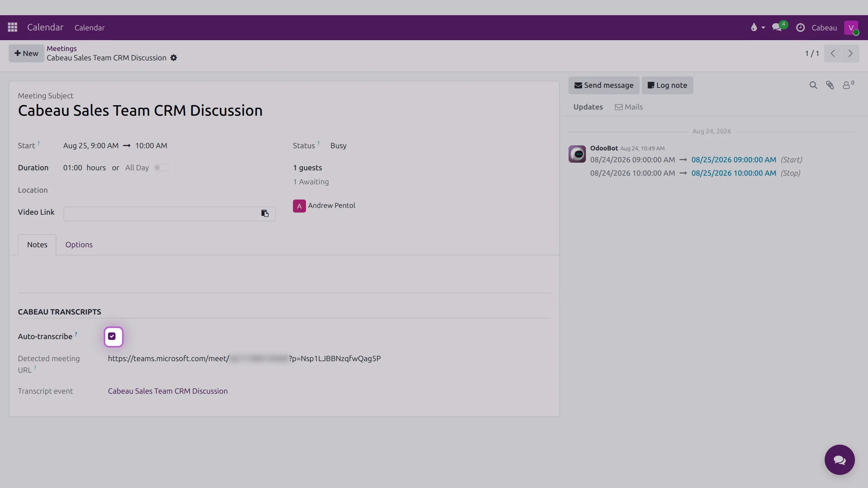This screenshot has height=488, width=868.
Task: Open the live chat bubble button
Action: [x=839, y=460]
